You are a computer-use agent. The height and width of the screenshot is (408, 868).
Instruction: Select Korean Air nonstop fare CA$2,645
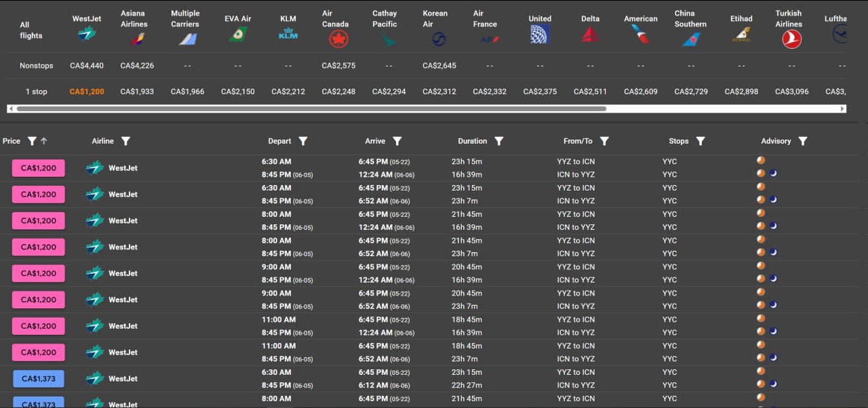point(439,66)
